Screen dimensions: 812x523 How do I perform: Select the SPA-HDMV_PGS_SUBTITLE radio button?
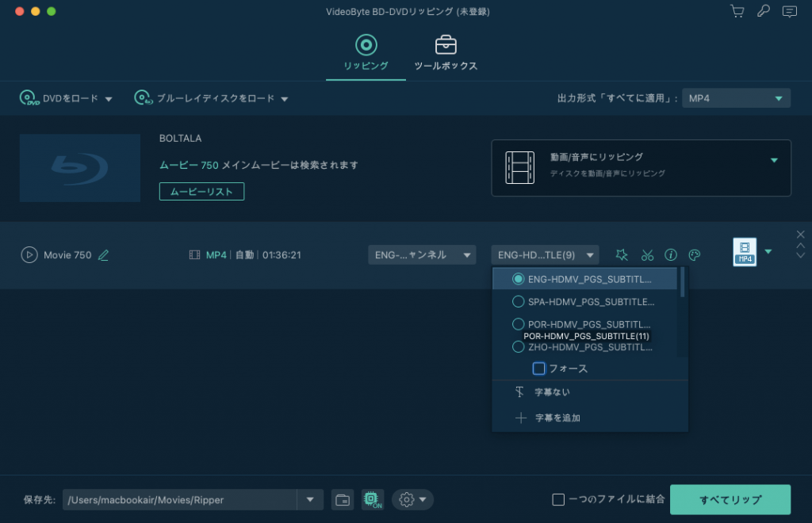pyautogui.click(x=519, y=301)
